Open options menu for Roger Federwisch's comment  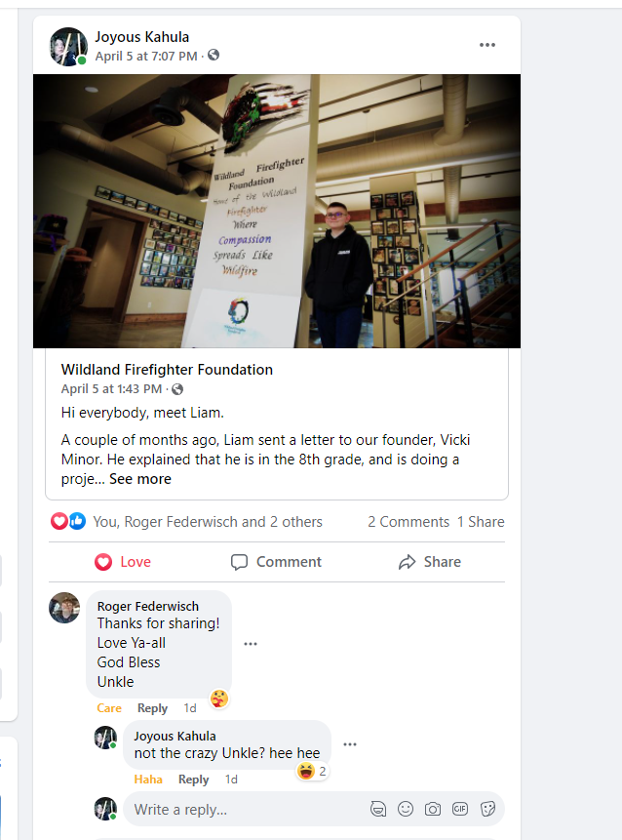pyautogui.click(x=251, y=644)
